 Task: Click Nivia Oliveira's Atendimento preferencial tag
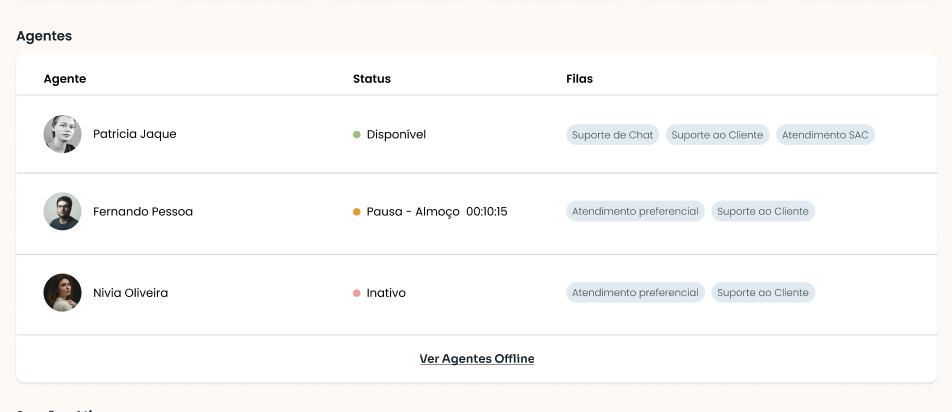[x=635, y=293]
